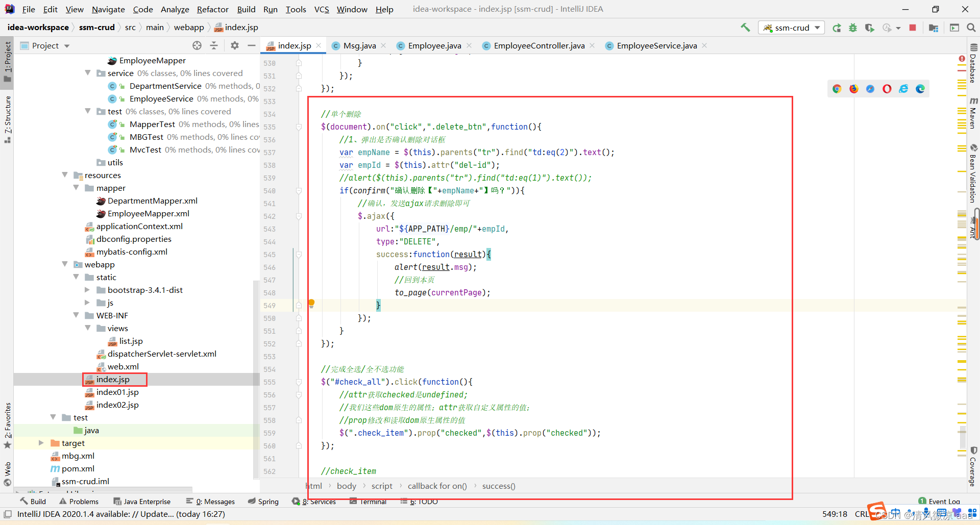Expand the bootstrap-3.4.1-dist folder
Image resolution: width=980 pixels, height=525 pixels.
[87, 290]
